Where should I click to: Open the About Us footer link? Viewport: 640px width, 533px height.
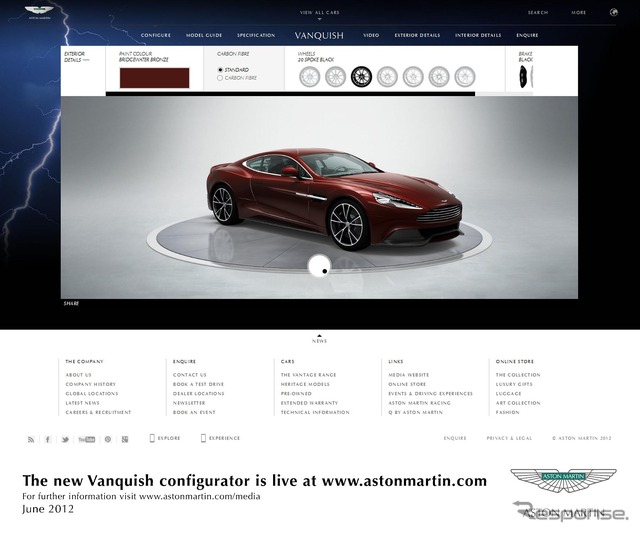[x=78, y=375]
